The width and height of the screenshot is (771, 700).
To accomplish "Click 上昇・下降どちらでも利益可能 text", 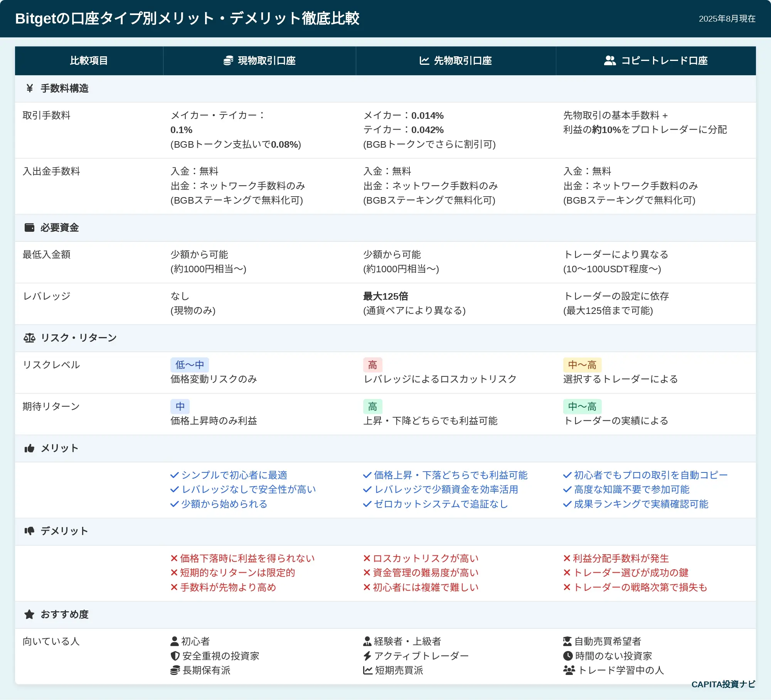I will click(x=430, y=421).
